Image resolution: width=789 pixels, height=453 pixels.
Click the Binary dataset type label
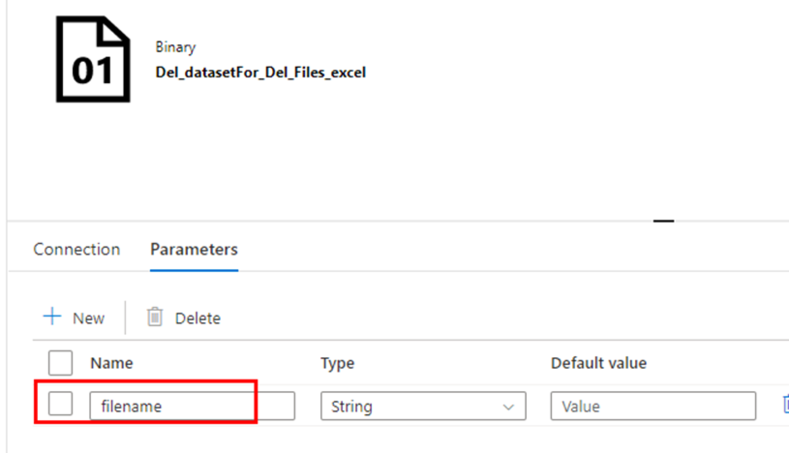[x=175, y=47]
